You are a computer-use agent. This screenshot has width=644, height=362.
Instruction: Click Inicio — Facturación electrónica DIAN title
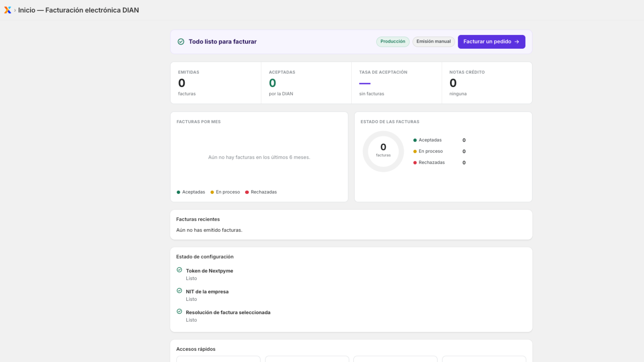(x=78, y=10)
